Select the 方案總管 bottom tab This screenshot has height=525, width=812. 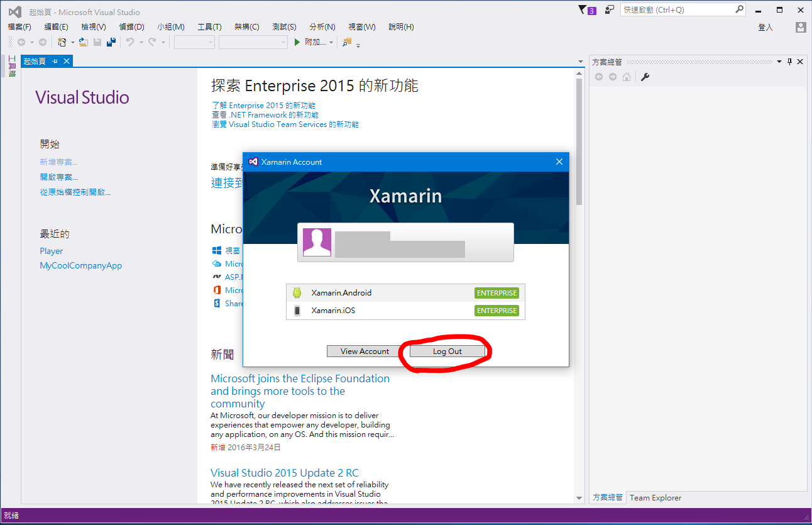tap(607, 497)
